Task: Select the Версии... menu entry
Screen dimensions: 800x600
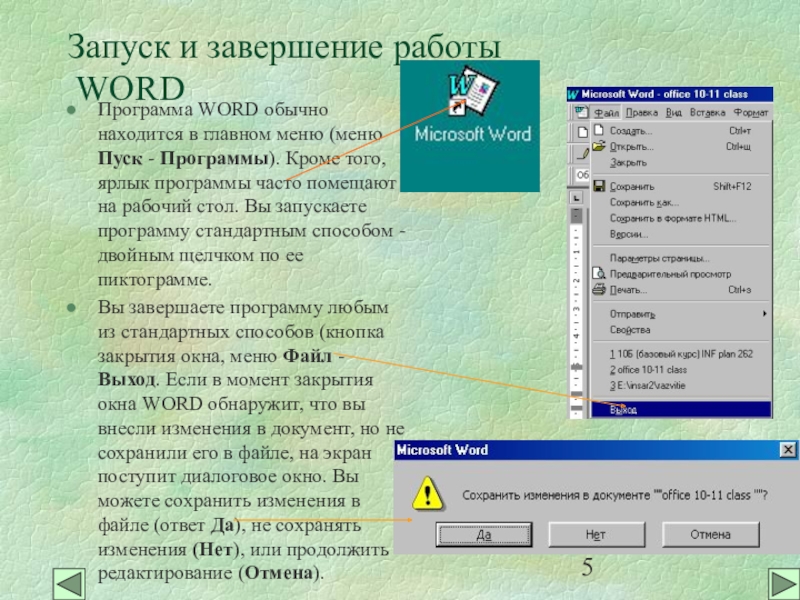Action: click(681, 234)
